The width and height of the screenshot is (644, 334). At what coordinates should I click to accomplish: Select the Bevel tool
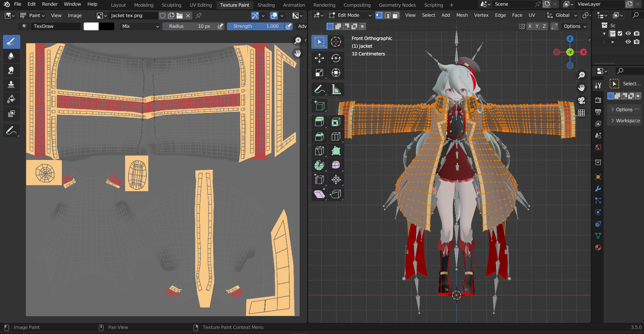319,136
